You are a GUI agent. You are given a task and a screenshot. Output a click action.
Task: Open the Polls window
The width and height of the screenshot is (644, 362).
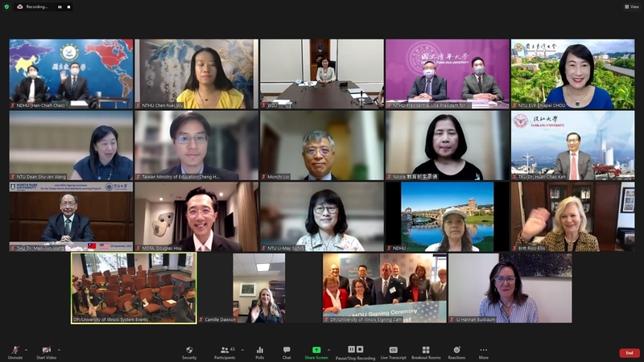click(x=259, y=352)
